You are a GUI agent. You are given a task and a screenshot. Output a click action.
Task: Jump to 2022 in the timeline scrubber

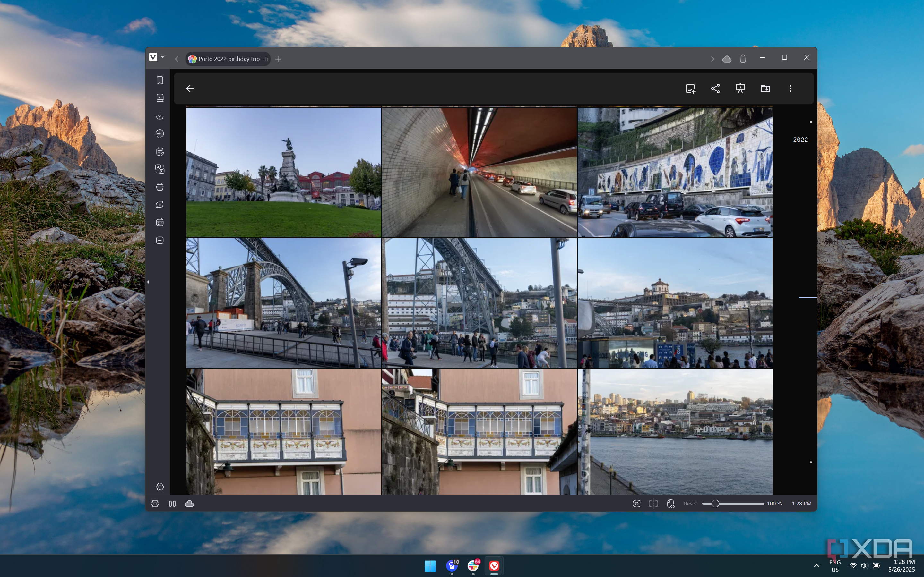(x=800, y=140)
